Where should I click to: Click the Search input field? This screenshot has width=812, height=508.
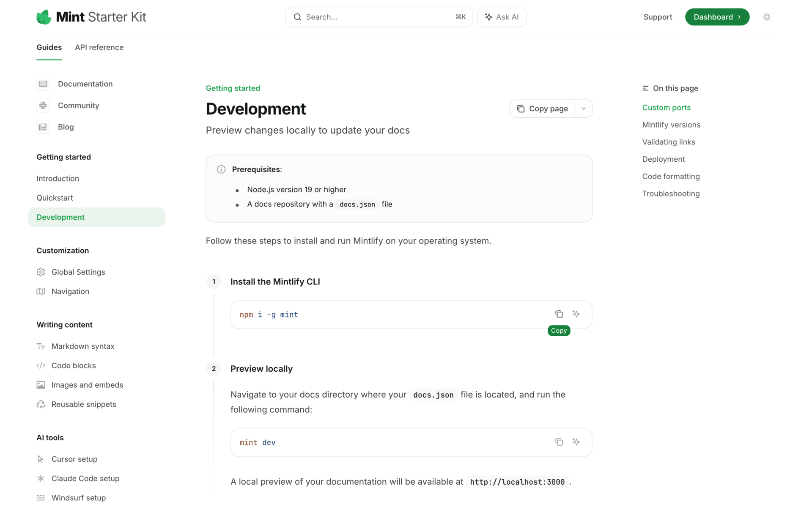pos(379,17)
